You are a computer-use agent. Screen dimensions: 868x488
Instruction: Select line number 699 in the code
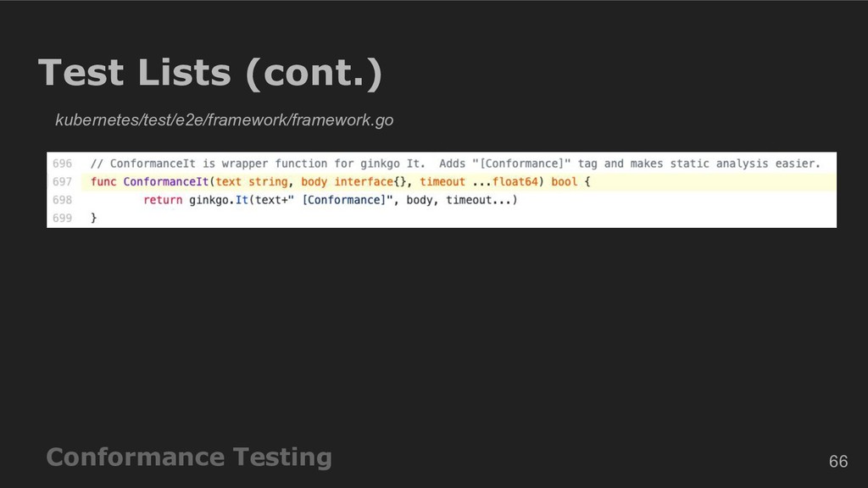click(x=62, y=218)
